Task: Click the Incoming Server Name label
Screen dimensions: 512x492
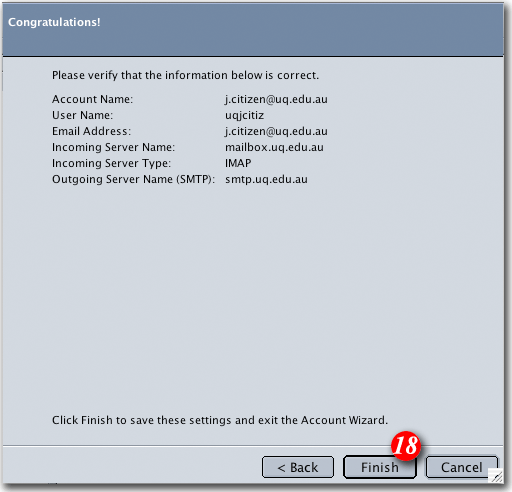Action: 113,147
